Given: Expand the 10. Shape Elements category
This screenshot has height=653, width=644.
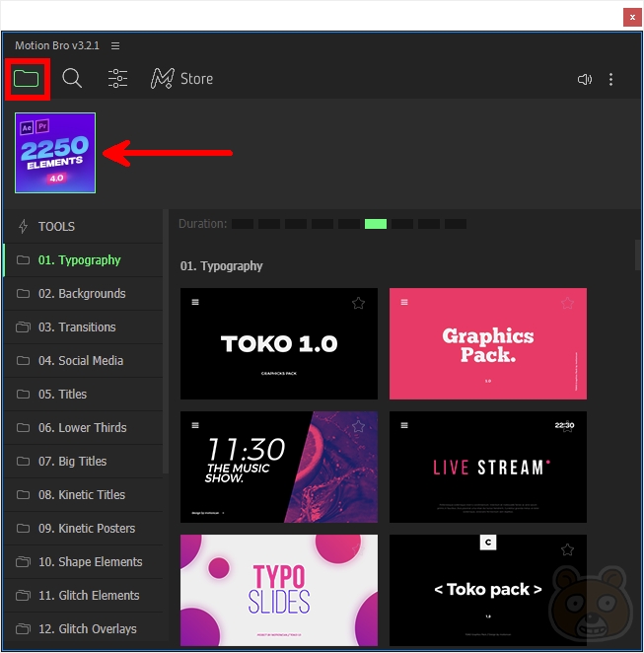Looking at the screenshot, I should click(83, 562).
